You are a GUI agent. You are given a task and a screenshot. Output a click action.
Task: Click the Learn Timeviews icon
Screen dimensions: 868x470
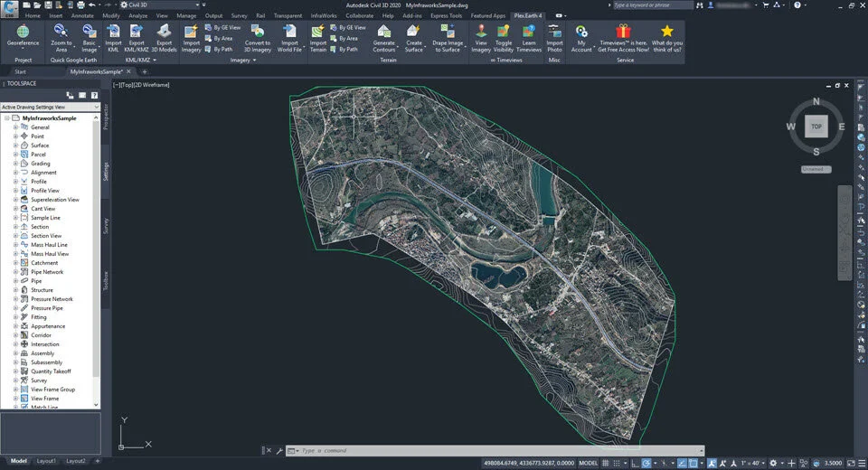pos(529,33)
